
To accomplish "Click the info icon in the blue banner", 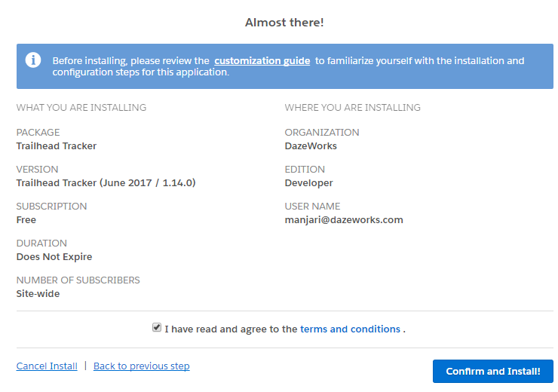I will tap(33, 60).
